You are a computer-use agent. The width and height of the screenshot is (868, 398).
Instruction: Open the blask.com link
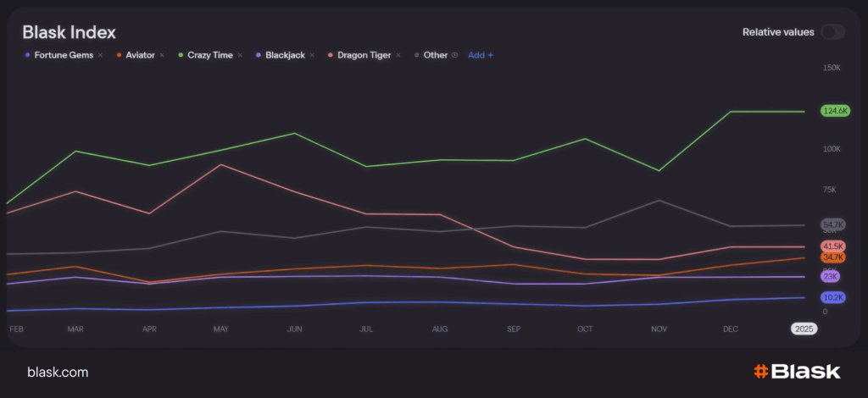click(x=58, y=373)
